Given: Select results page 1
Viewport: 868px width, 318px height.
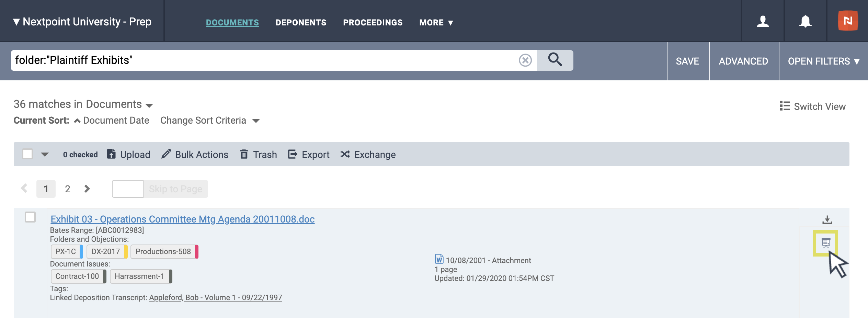Looking at the screenshot, I should click(x=46, y=189).
